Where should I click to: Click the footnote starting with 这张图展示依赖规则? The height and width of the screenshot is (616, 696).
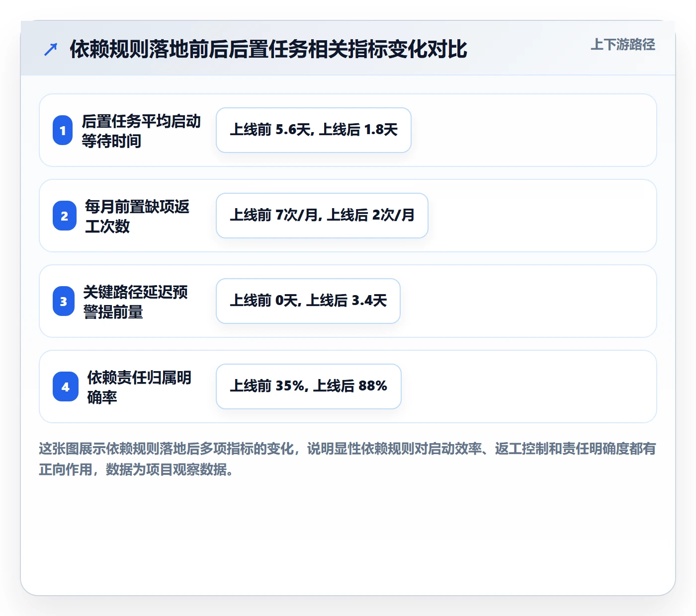(x=348, y=459)
